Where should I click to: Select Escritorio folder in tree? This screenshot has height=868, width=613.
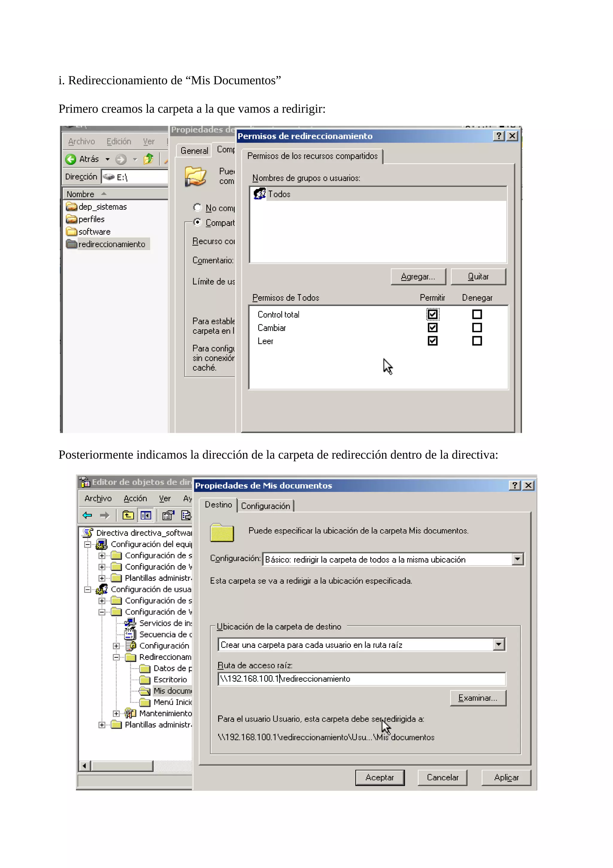[x=163, y=679]
